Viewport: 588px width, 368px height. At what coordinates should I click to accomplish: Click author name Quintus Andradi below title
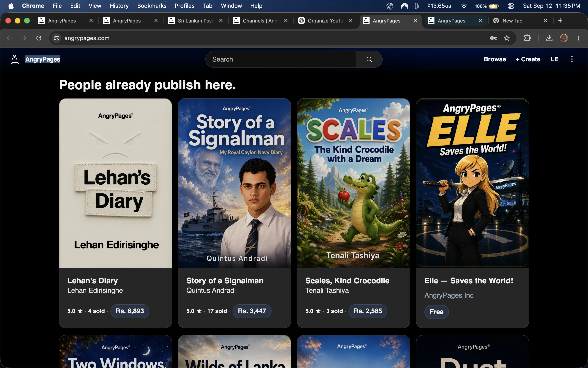(x=211, y=290)
